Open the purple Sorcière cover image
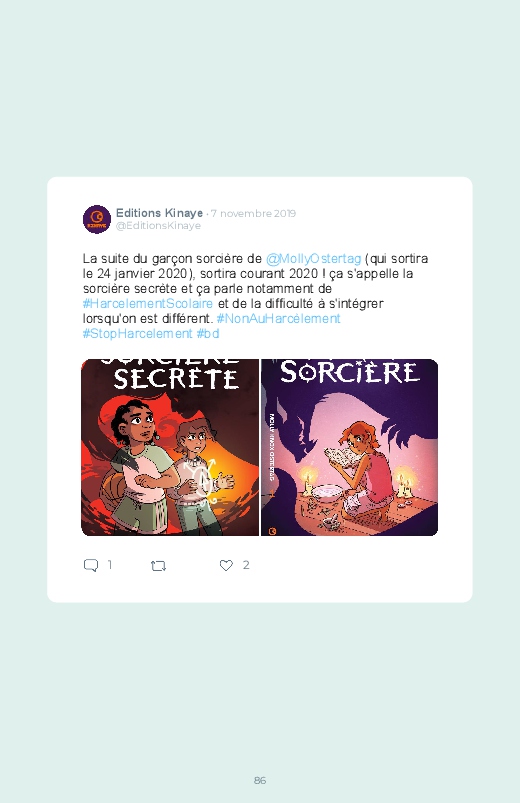Image resolution: width=520 pixels, height=803 pixels. click(349, 448)
